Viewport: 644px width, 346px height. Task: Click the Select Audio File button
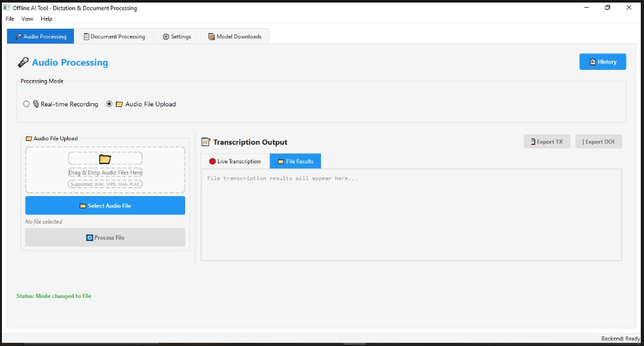click(x=105, y=206)
